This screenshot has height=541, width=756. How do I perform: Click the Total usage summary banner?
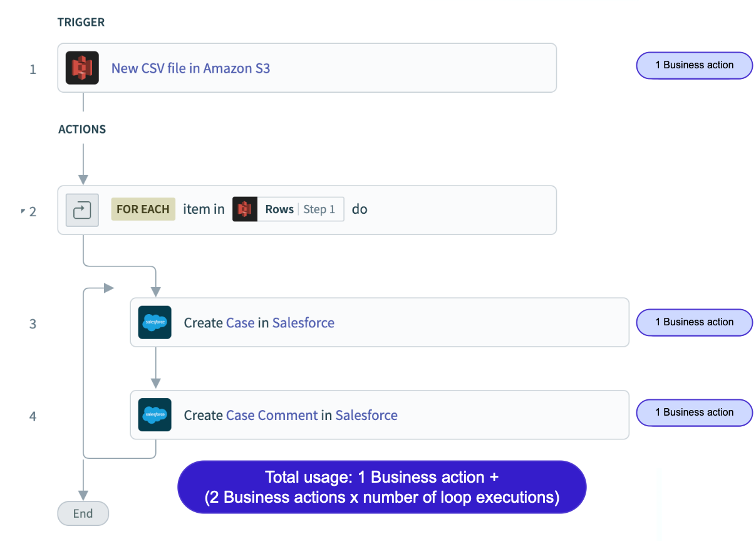381,487
